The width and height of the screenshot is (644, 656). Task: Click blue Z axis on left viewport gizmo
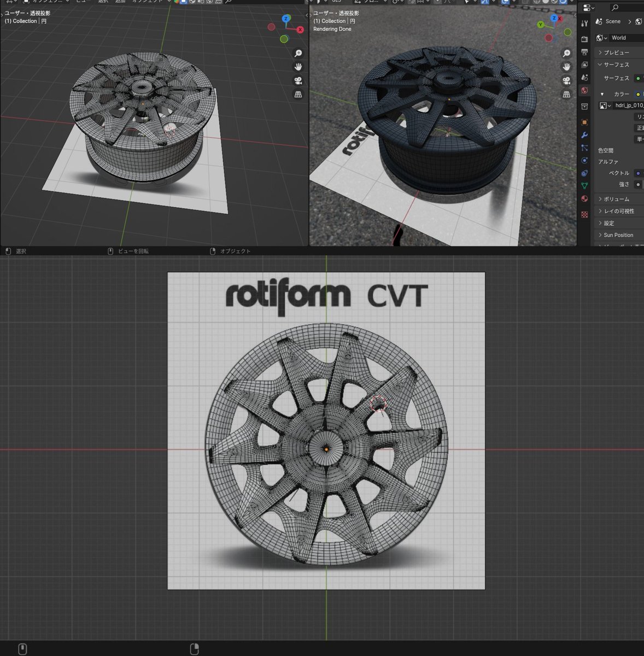285,19
